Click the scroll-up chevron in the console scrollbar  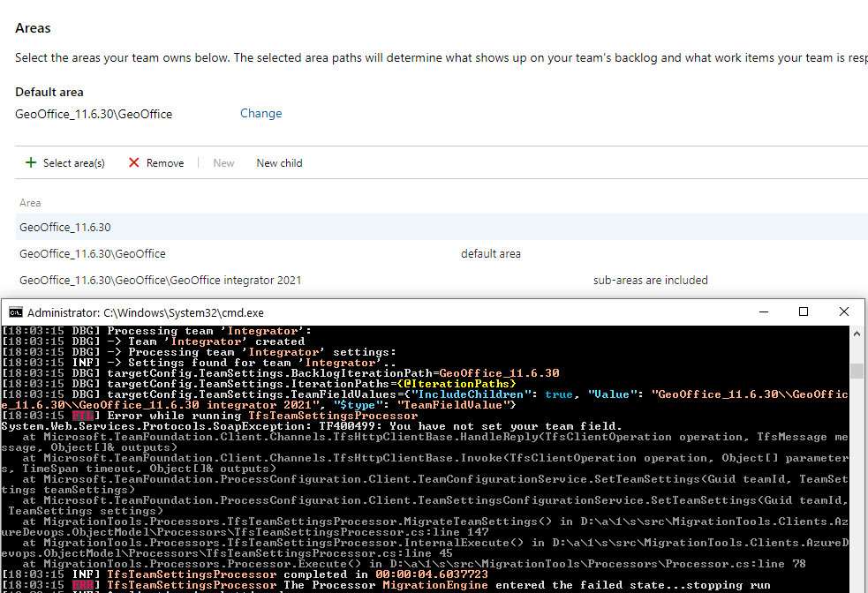(857, 333)
